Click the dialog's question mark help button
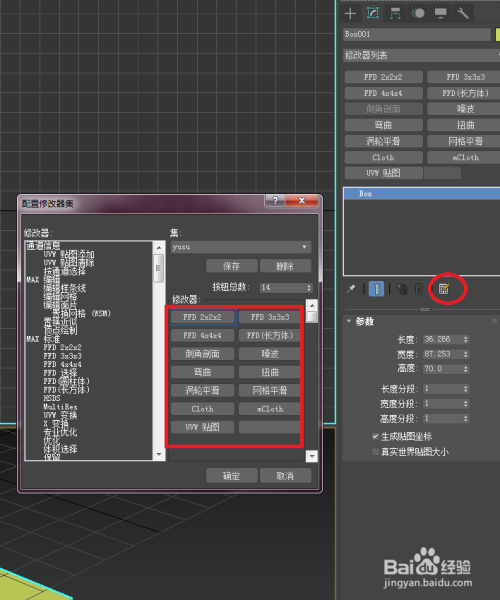Screen dimensions: 500x600 click(x=275, y=201)
